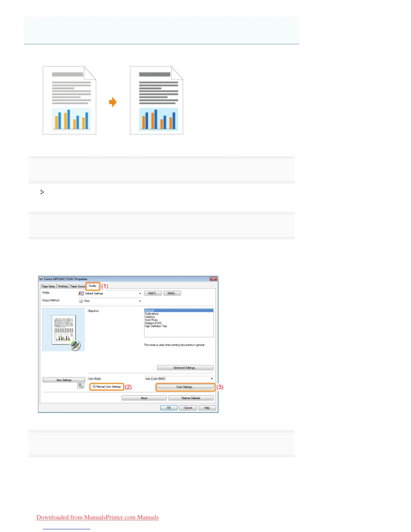This screenshot has width=411, height=532.
Task: Expand the Profile dropdown showing Default Settings
Action: [110, 293]
